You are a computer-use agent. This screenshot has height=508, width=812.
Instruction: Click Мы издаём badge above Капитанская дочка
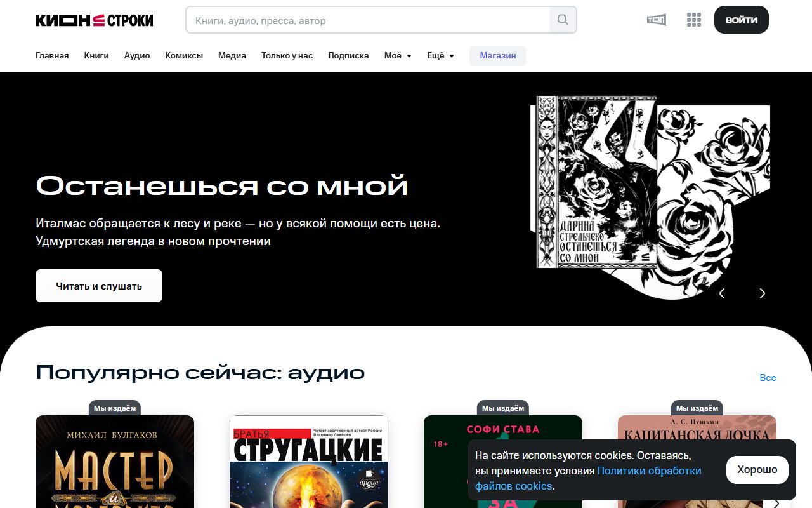point(697,408)
